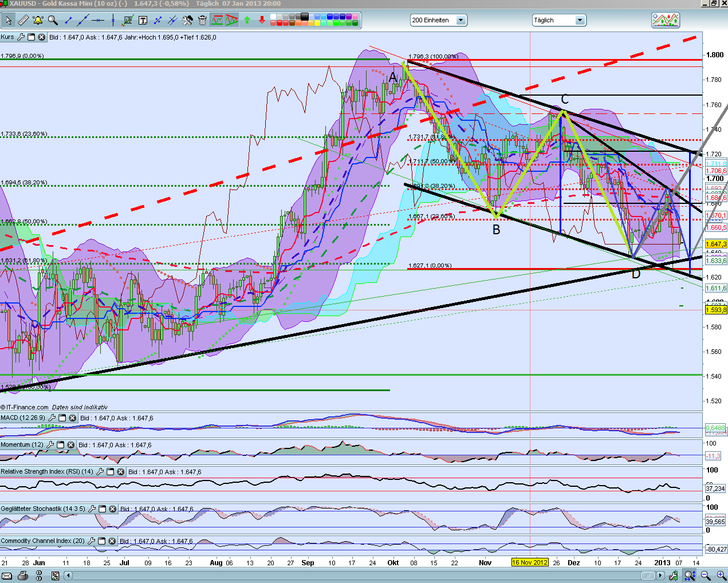Screen dimensions: 728x583
Task: Select the horizontal line tool
Action: (98, 20)
